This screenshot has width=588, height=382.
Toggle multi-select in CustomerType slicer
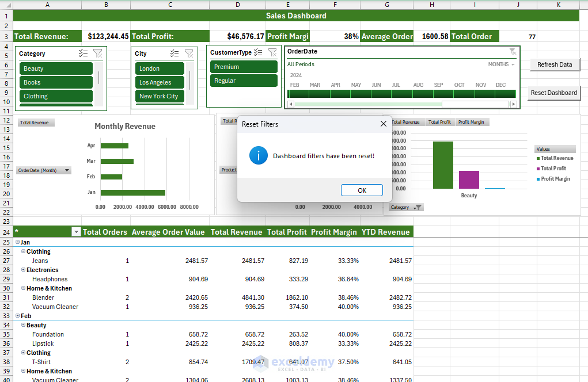[x=258, y=52]
